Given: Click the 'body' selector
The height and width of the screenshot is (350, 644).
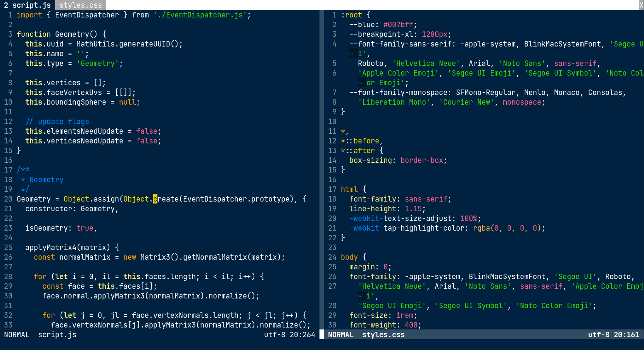Looking at the screenshot, I should (349, 257).
